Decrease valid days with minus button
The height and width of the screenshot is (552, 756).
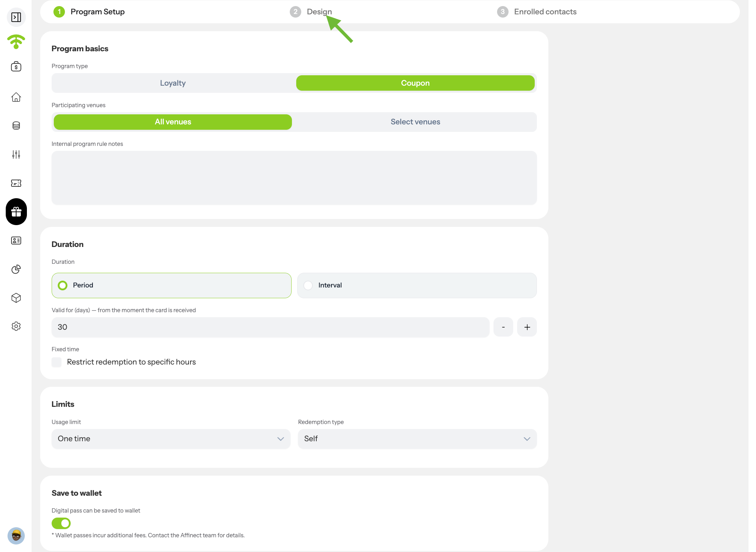(503, 327)
